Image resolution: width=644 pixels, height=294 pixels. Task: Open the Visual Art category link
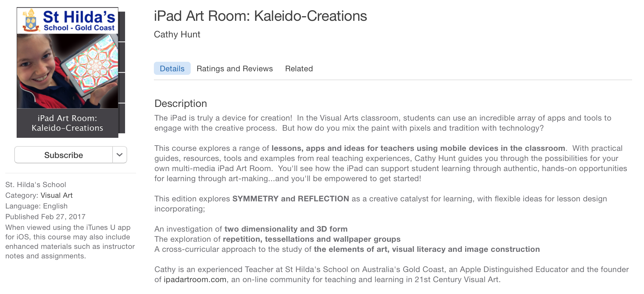point(56,195)
